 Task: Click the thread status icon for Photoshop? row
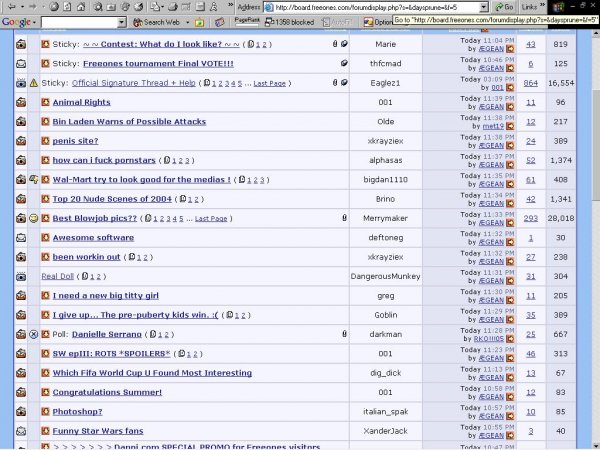21,411
